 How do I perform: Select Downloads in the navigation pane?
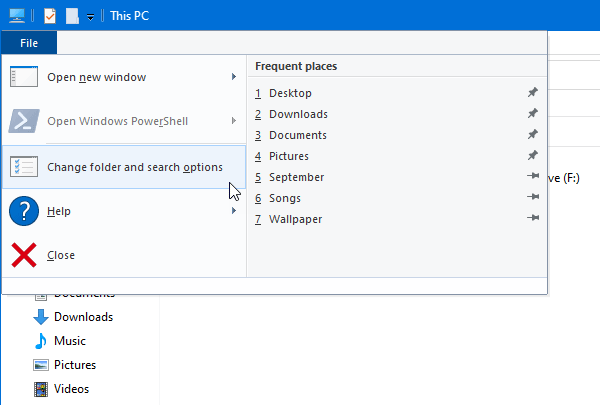[x=83, y=317]
